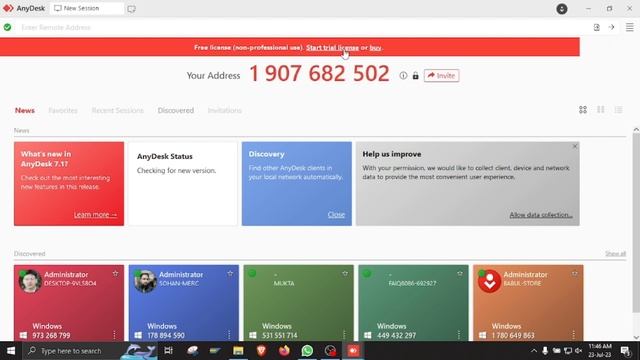Click the scrollbar down arrow
Viewport: 640px width, 360px height.
click(x=636, y=337)
